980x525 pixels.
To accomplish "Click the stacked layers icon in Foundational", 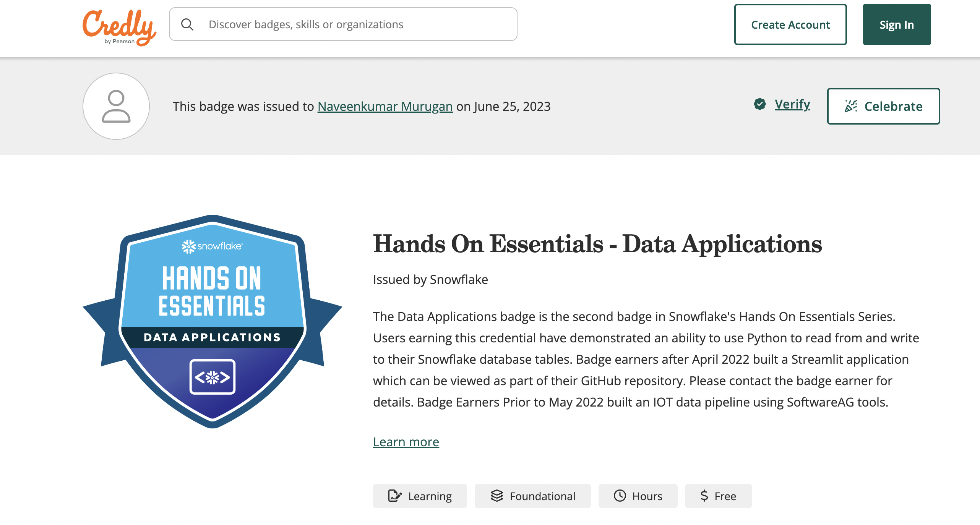I will 497,496.
